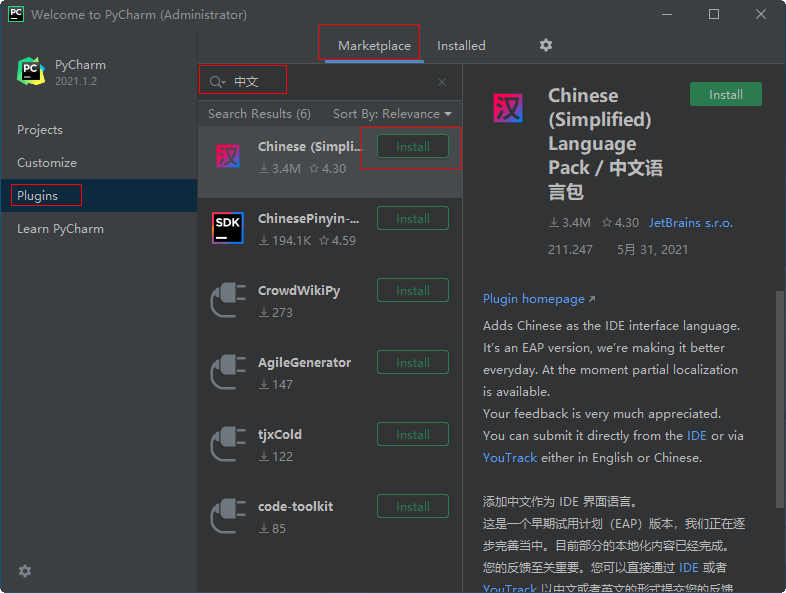Viewport: 786px width, 593px height.
Task: Click the YouTrack link in English description
Action: point(510,458)
